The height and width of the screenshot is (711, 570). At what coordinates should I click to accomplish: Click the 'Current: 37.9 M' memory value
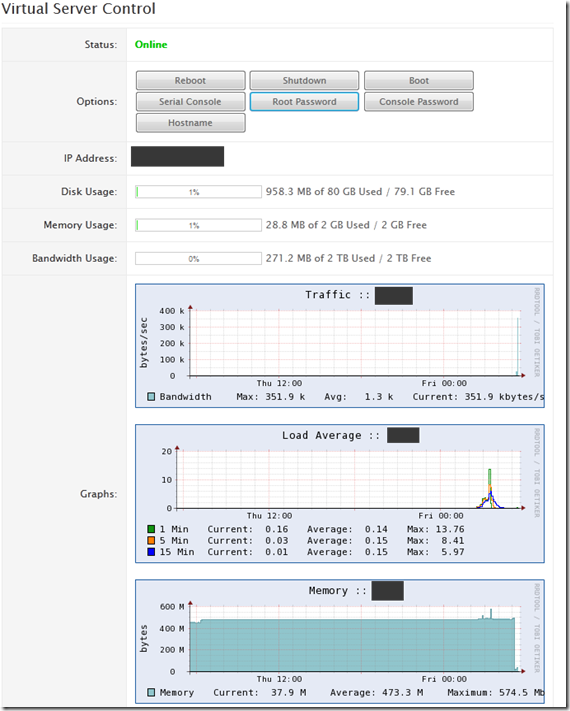259,692
